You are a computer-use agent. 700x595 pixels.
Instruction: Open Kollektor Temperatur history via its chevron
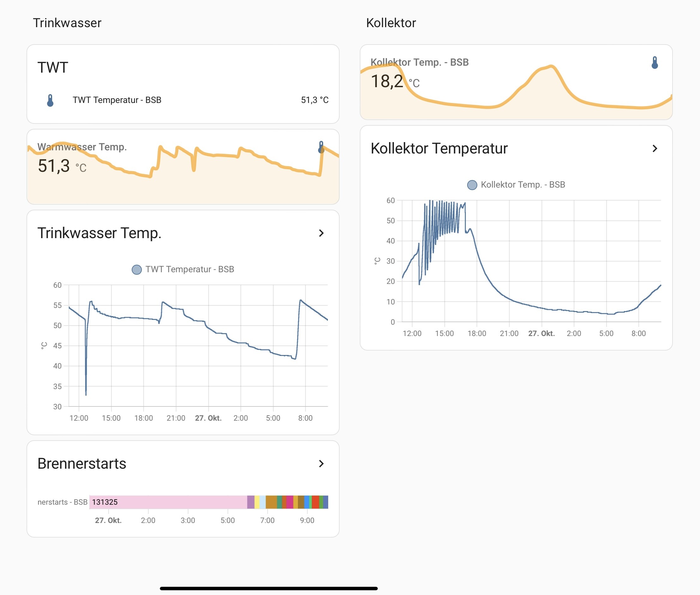tap(655, 148)
